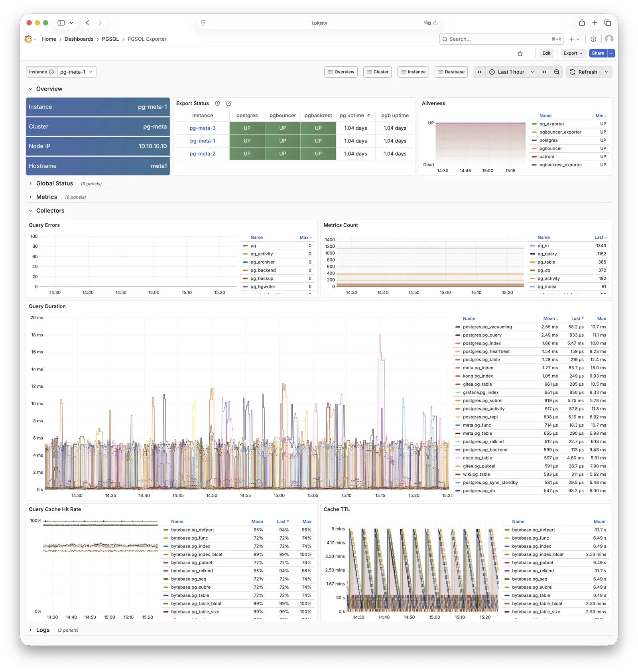Go to PGSQL in the breadcrumb
Screen dimensions: 638x672
click(x=110, y=39)
